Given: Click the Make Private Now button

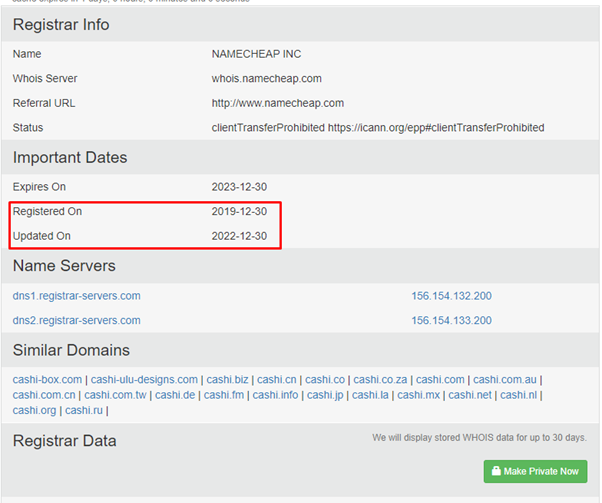Looking at the screenshot, I should [x=535, y=471].
